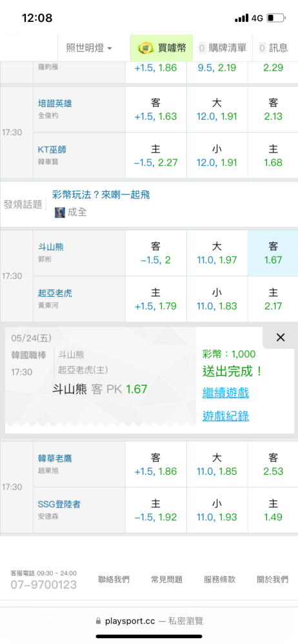Select 斗山熊 客 1.67 moneyline cell
The height and width of the screenshot is (644, 298).
point(273,253)
